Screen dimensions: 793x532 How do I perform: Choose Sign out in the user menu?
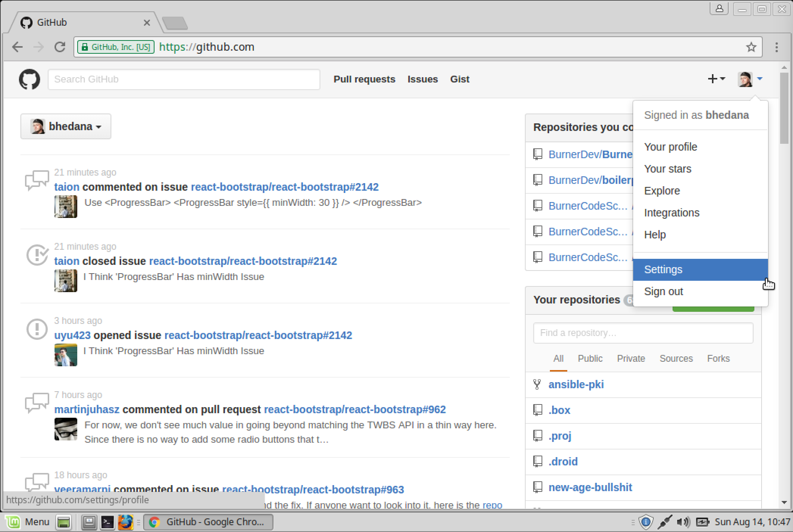700,292
